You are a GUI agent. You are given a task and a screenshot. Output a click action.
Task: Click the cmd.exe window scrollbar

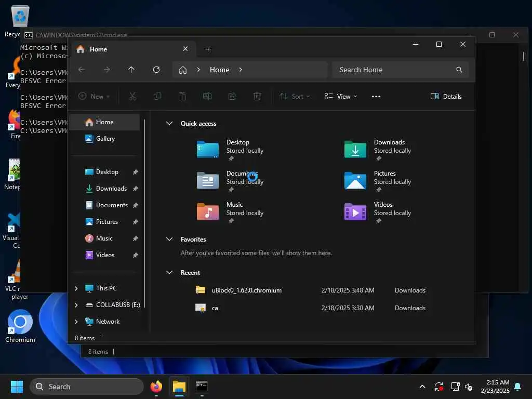coord(524,56)
